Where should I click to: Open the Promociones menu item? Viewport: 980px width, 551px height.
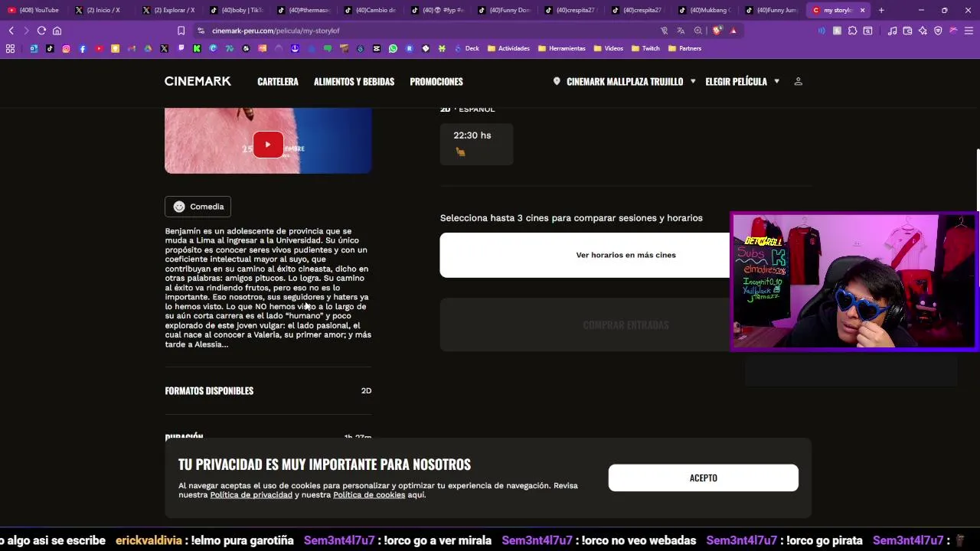(x=436, y=81)
